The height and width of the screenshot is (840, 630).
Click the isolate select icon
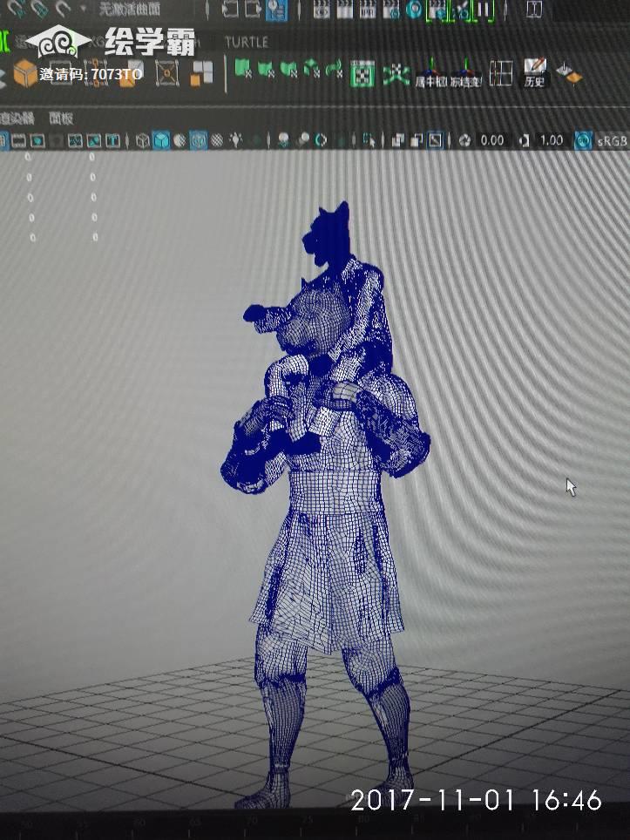point(369,140)
